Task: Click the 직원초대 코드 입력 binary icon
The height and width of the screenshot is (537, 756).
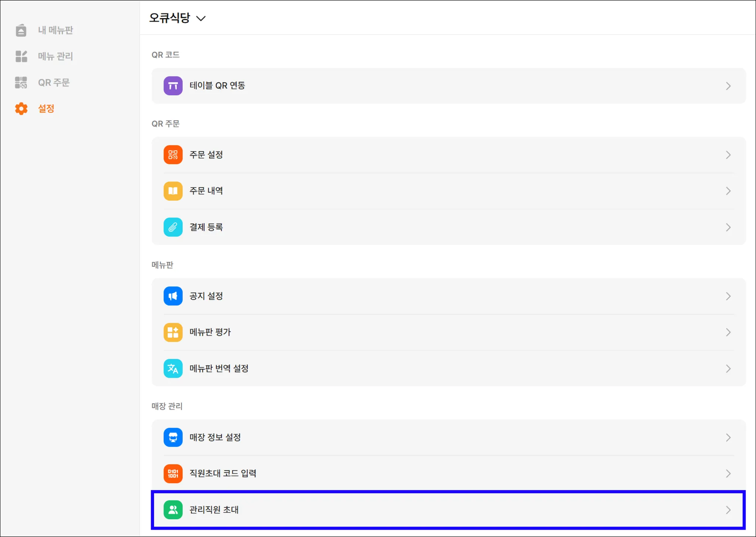Action: click(173, 474)
